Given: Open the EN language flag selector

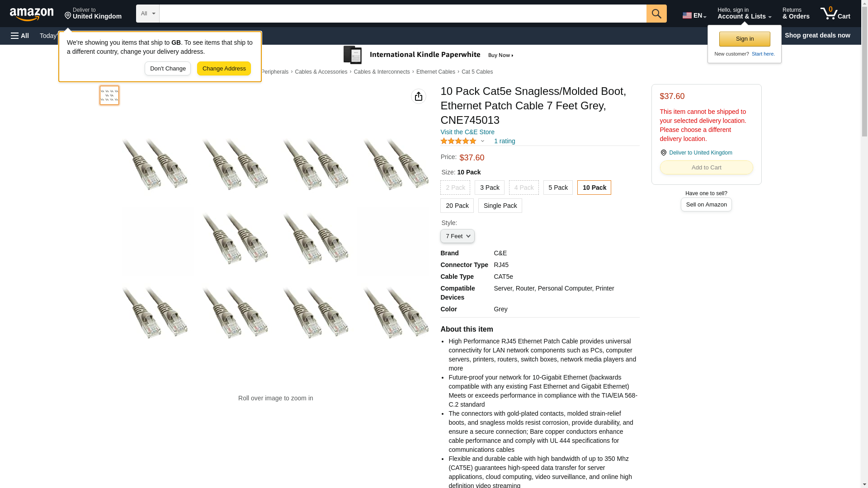Looking at the screenshot, I should pyautogui.click(x=694, y=15).
